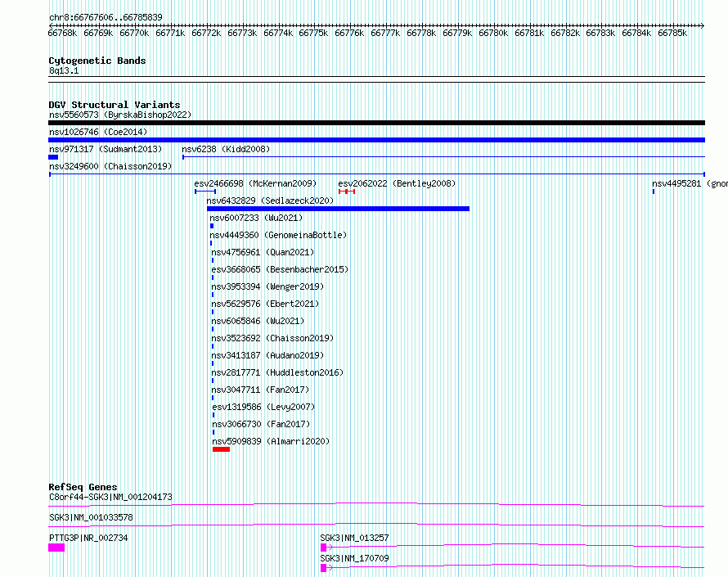Open nsv2817771 (Huddleston2016) entry
The height and width of the screenshot is (577, 728).
click(277, 372)
